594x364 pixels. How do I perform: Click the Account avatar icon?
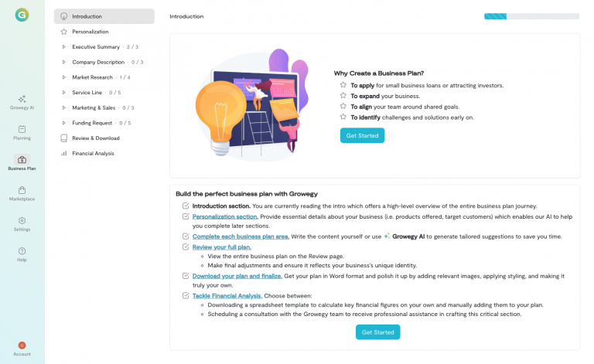pos(22,345)
